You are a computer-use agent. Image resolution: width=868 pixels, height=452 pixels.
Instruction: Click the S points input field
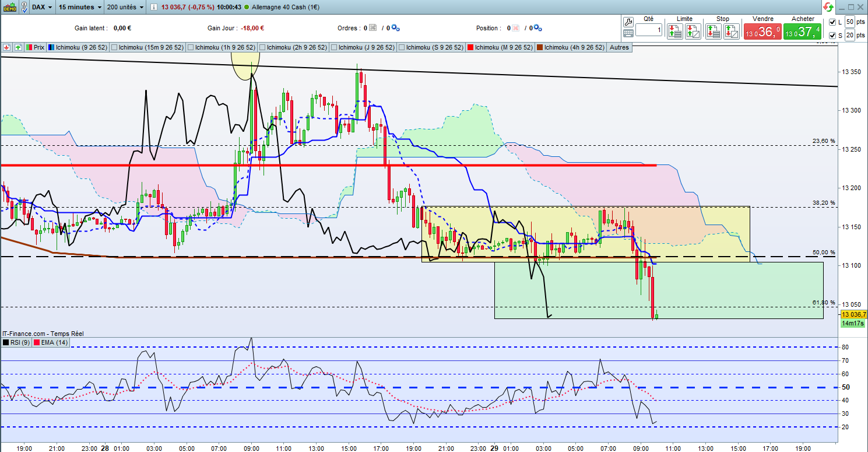pyautogui.click(x=849, y=36)
